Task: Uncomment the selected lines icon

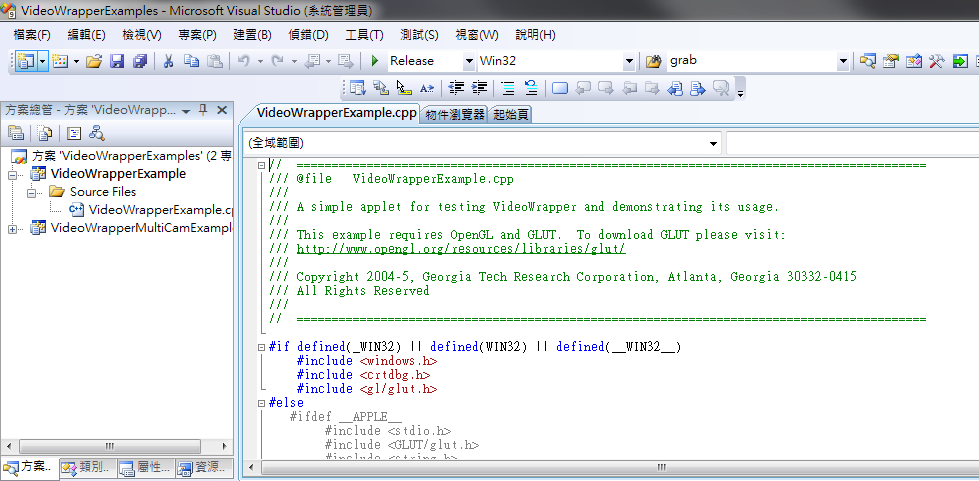Action: pyautogui.click(x=531, y=88)
